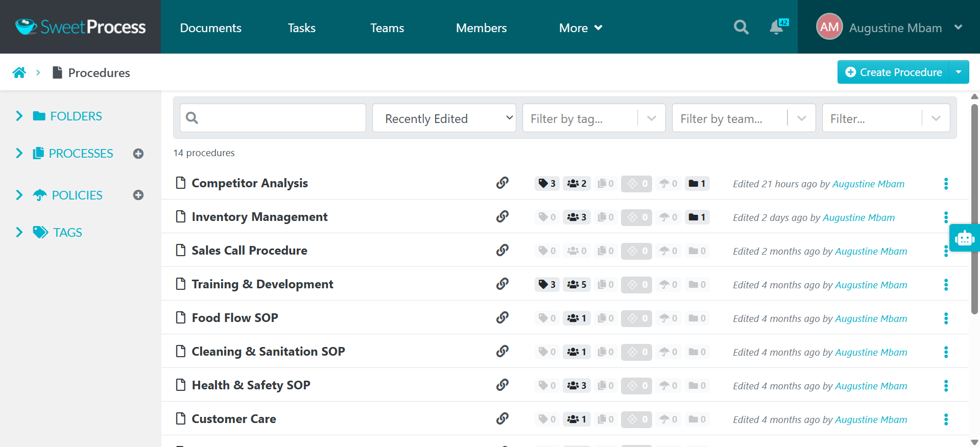This screenshot has height=447, width=980.
Task: Click plus icon next to POLICIES
Action: (x=138, y=195)
